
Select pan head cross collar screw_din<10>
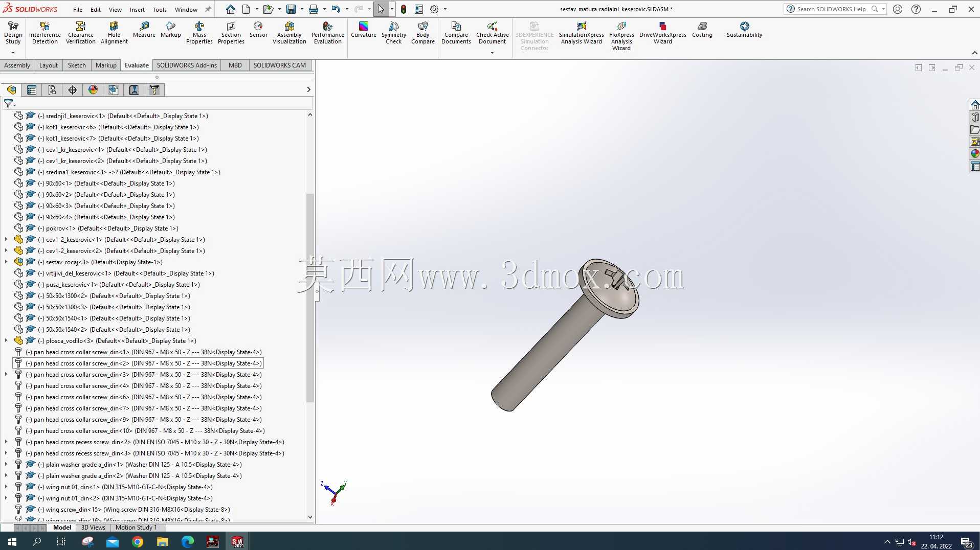[139, 430]
